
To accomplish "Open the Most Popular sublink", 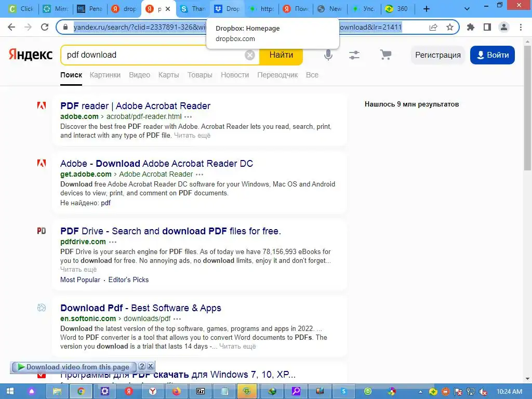I will (x=80, y=280).
